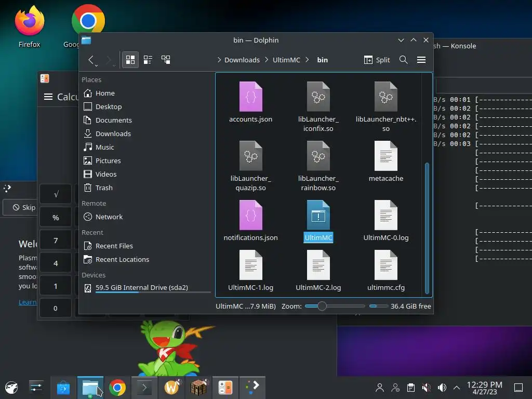Switch Dolphin to Icons view mode
Image resolution: width=532 pixels, height=399 pixels.
point(130,60)
